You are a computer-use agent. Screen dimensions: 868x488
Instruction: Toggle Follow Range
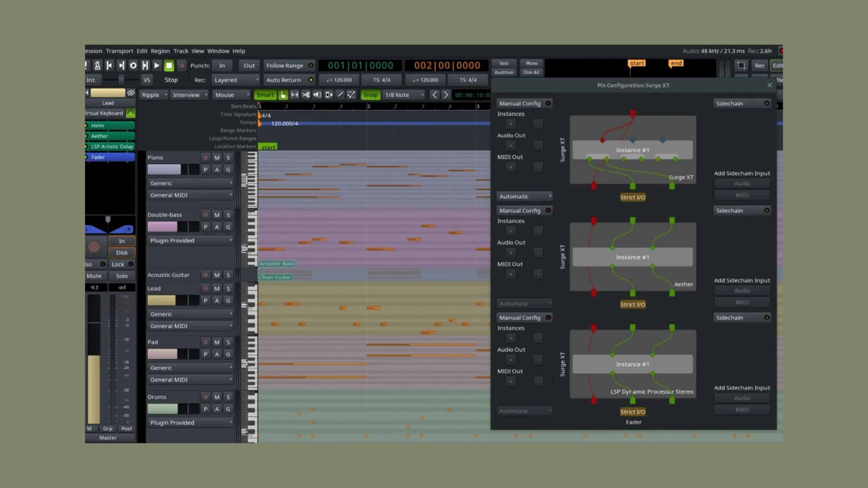[x=289, y=65]
